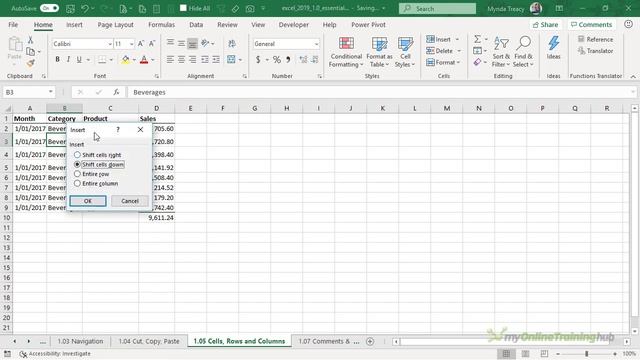The image size is (640, 360).
Task: Toggle Italic formatting
Action: point(68,60)
